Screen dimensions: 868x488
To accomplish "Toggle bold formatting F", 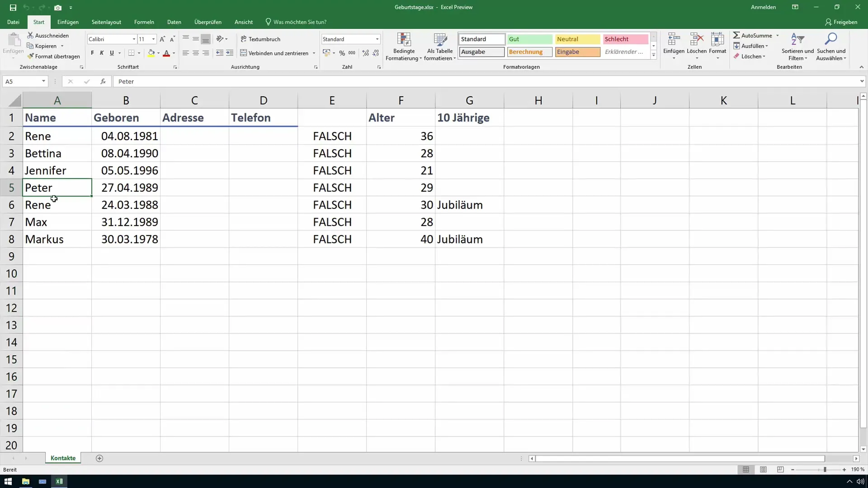I will tap(92, 53).
